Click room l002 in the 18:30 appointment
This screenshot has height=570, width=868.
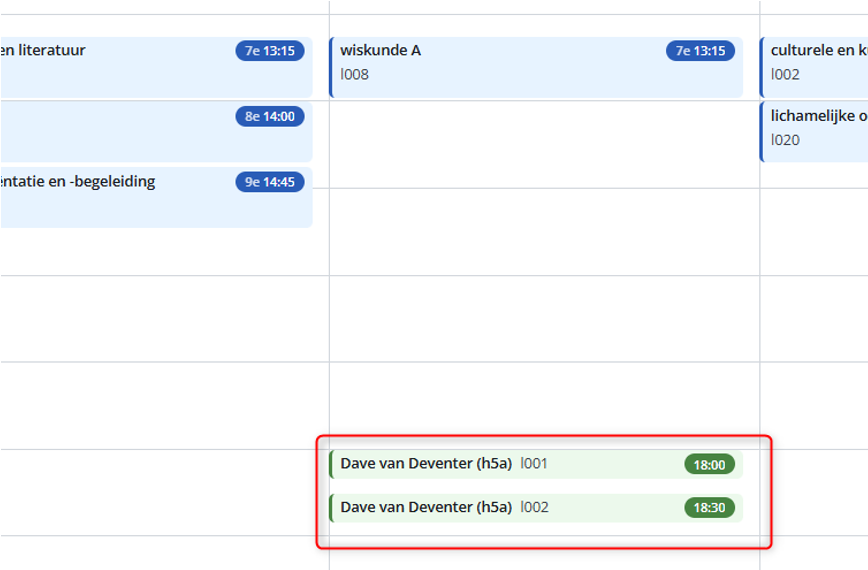[x=534, y=508]
